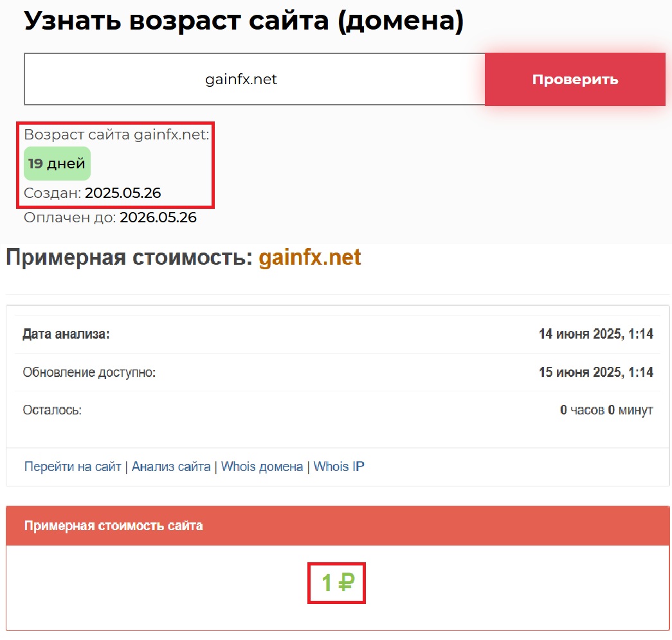Open the Перейти на сайт link
The width and height of the screenshot is (672, 640).
pyautogui.click(x=73, y=467)
